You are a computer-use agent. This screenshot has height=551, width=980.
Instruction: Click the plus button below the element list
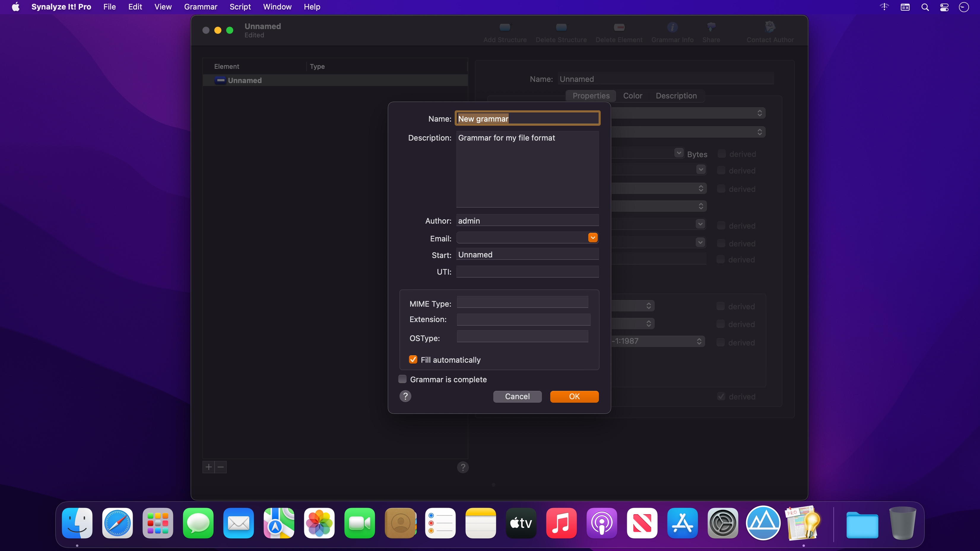[208, 467]
